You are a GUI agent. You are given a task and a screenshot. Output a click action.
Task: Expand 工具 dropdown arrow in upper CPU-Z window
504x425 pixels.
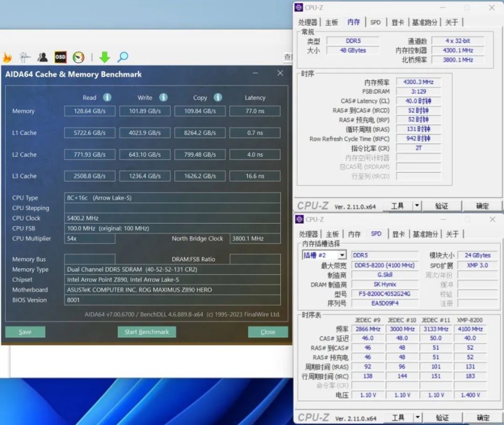point(417,206)
